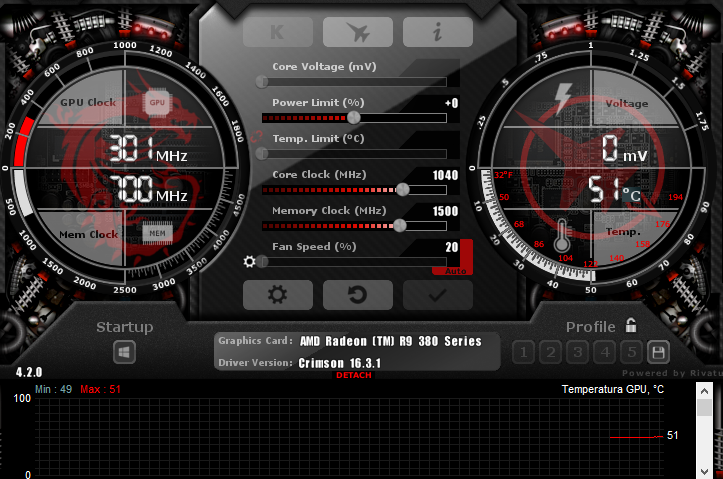This screenshot has height=479, width=723.
Task: Click the Temp. Limit slider handle
Action: click(262, 154)
